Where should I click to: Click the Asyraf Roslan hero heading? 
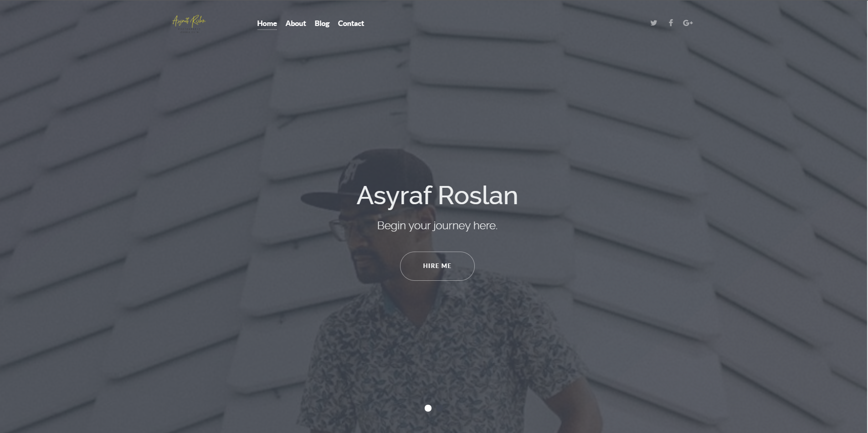[x=437, y=196]
